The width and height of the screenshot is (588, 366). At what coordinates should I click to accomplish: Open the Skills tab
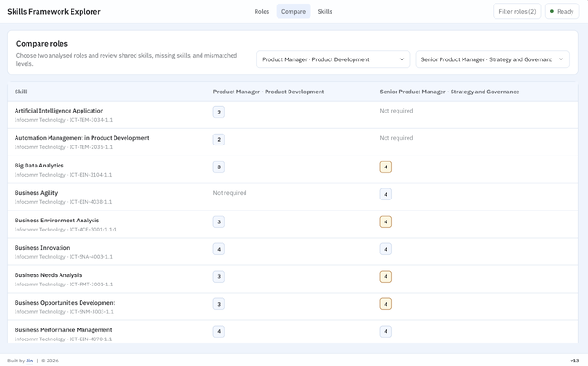325,12
